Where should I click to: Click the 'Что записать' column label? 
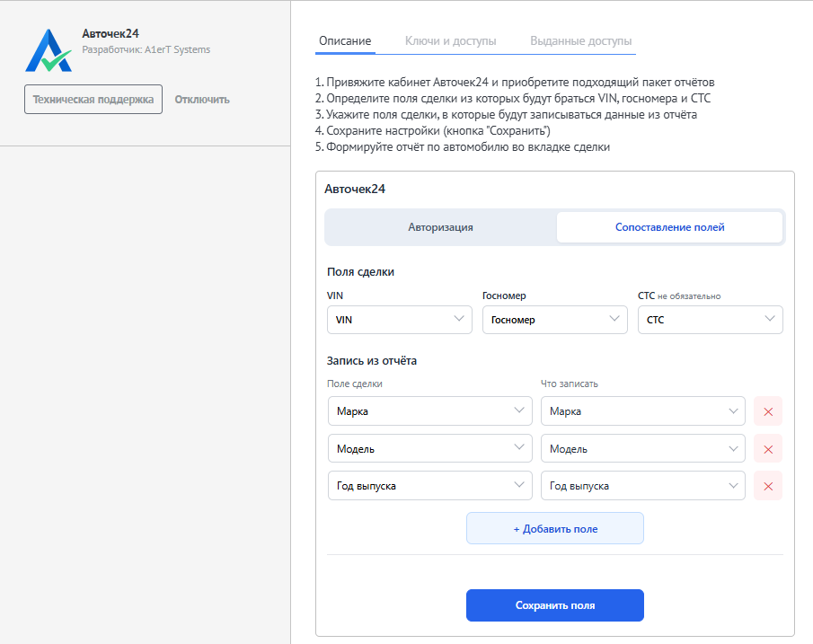(570, 384)
